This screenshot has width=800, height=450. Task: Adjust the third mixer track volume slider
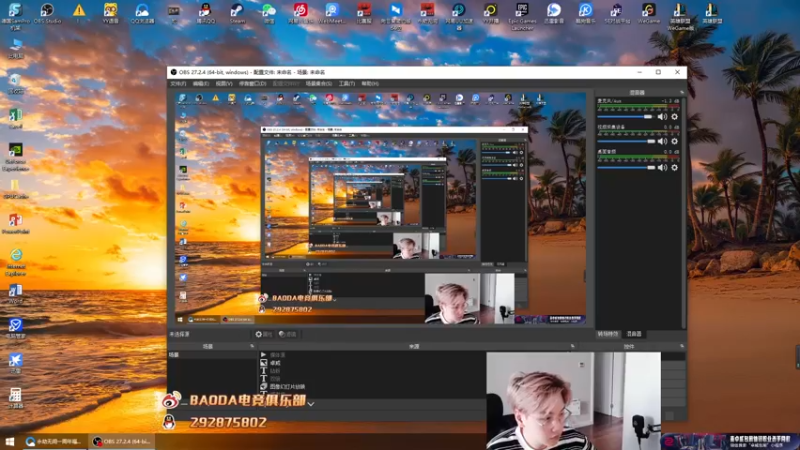[626, 167]
